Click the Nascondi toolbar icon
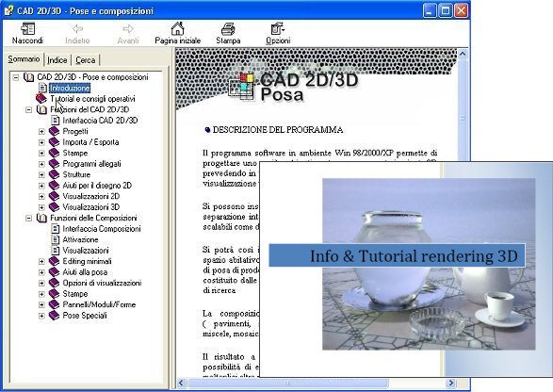The width and height of the screenshot is (553, 392). click(27, 29)
